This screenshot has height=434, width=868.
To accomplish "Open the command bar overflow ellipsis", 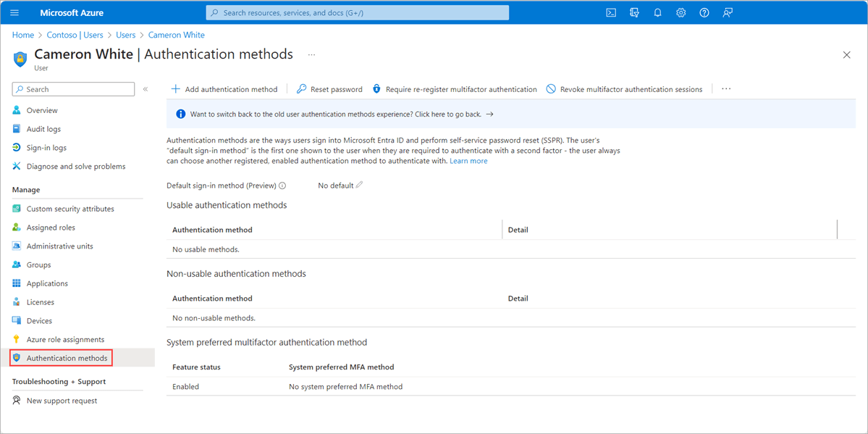I will pos(725,88).
